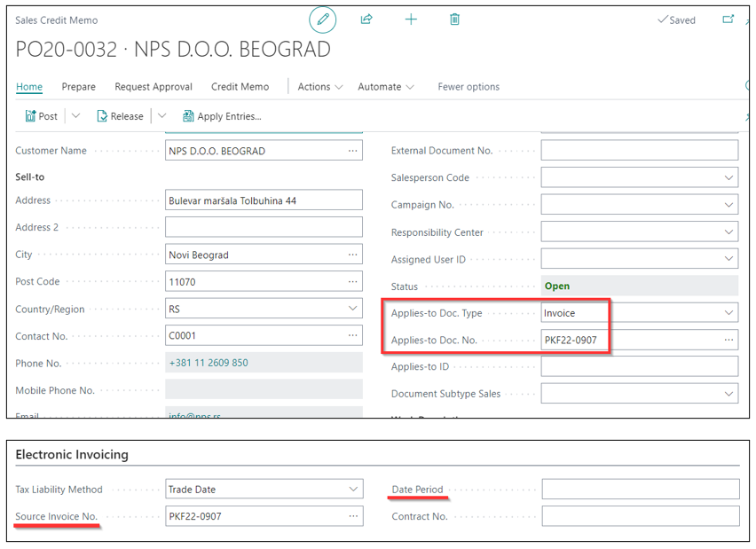
Task: Open Applies-to Doc. No. lookup ellipsis
Action: point(728,340)
